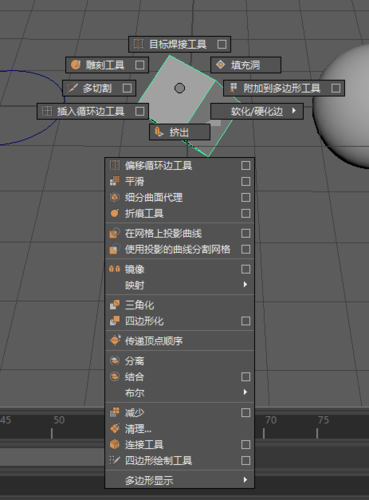Open options box for 四边形绘制工具
369x500 pixels.
(x=245, y=460)
